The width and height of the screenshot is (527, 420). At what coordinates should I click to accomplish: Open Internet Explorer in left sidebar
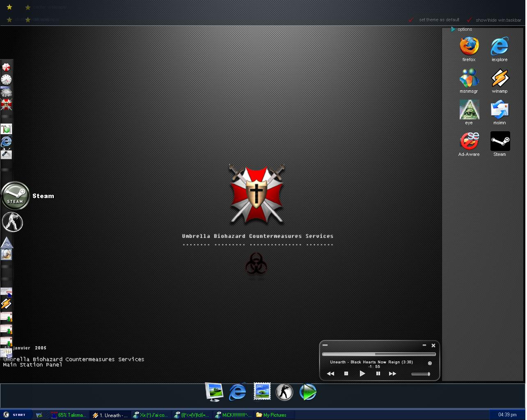6,142
